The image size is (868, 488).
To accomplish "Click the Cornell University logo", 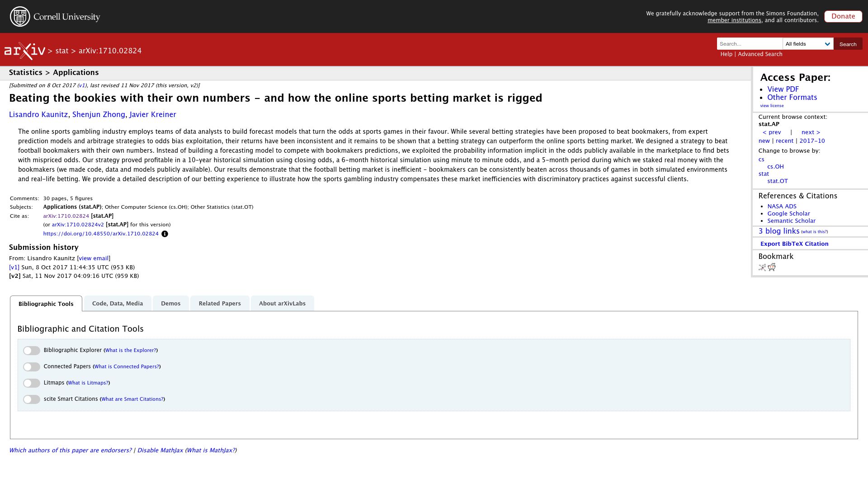I will click(55, 17).
